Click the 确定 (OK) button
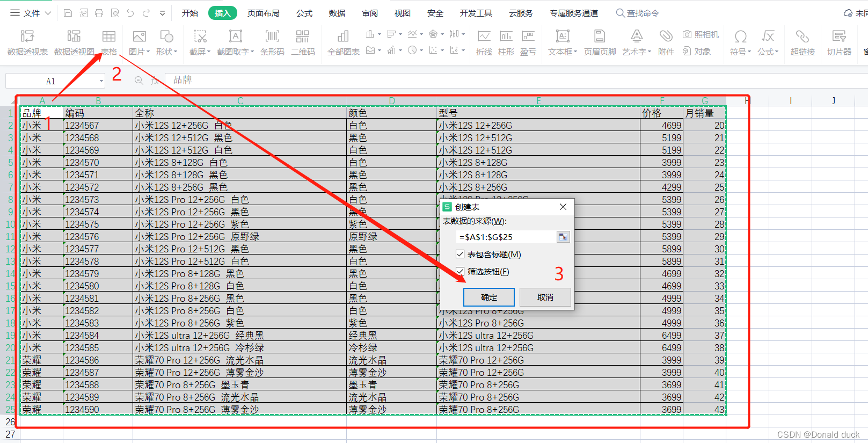The width and height of the screenshot is (868, 443). pyautogui.click(x=489, y=297)
